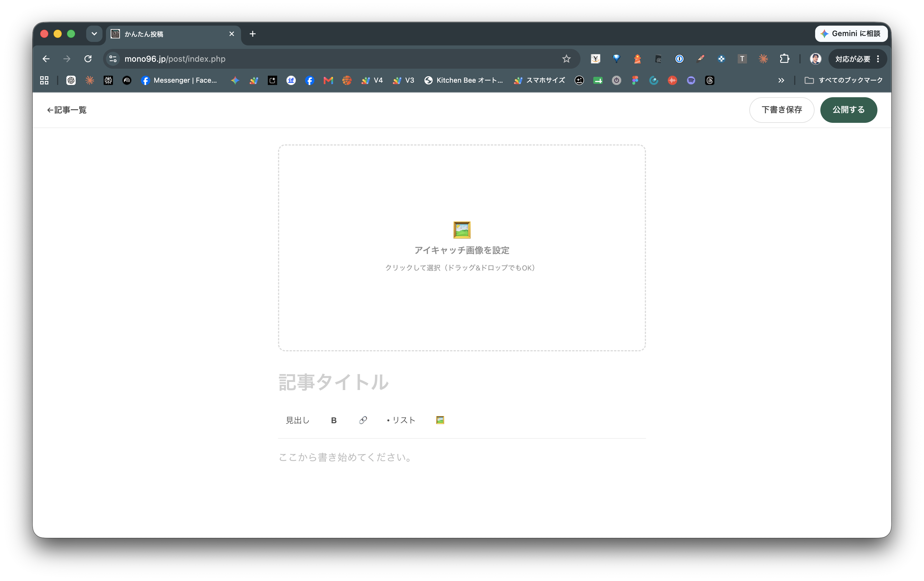Image resolution: width=924 pixels, height=581 pixels.
Task: Open the tab search dropdown chevron
Action: coord(94,34)
